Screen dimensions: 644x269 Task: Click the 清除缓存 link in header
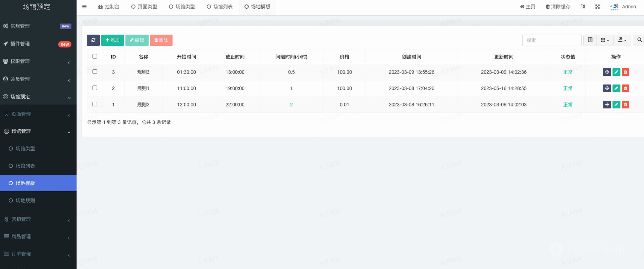(558, 7)
